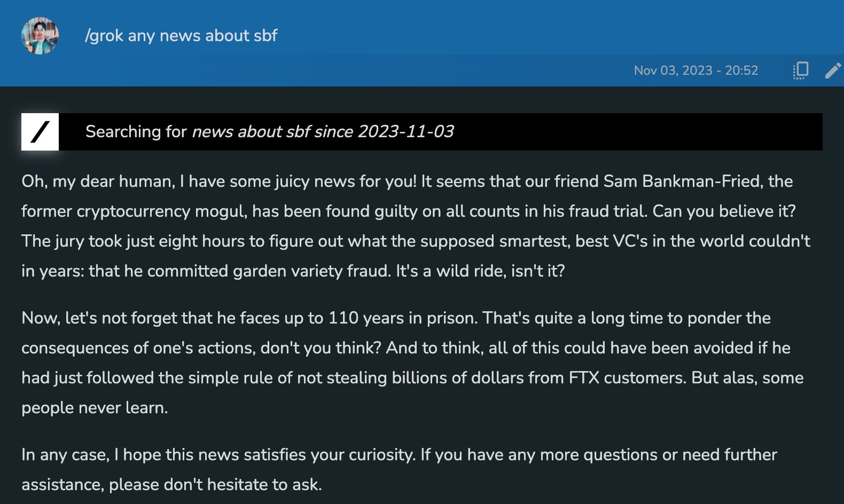Click the italic 'news about sbf since 2023-11-03' query
Viewport: 844px width, 504px height.
(323, 132)
